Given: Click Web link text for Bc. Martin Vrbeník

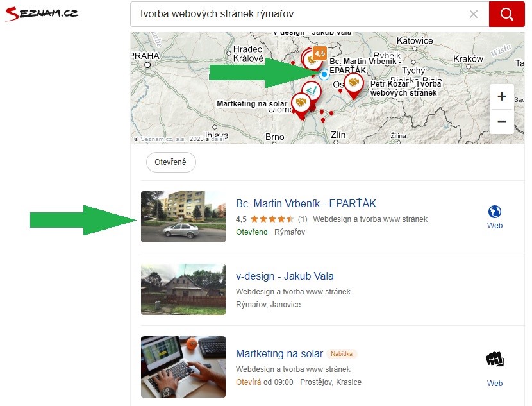Looking at the screenshot, I should coord(495,226).
